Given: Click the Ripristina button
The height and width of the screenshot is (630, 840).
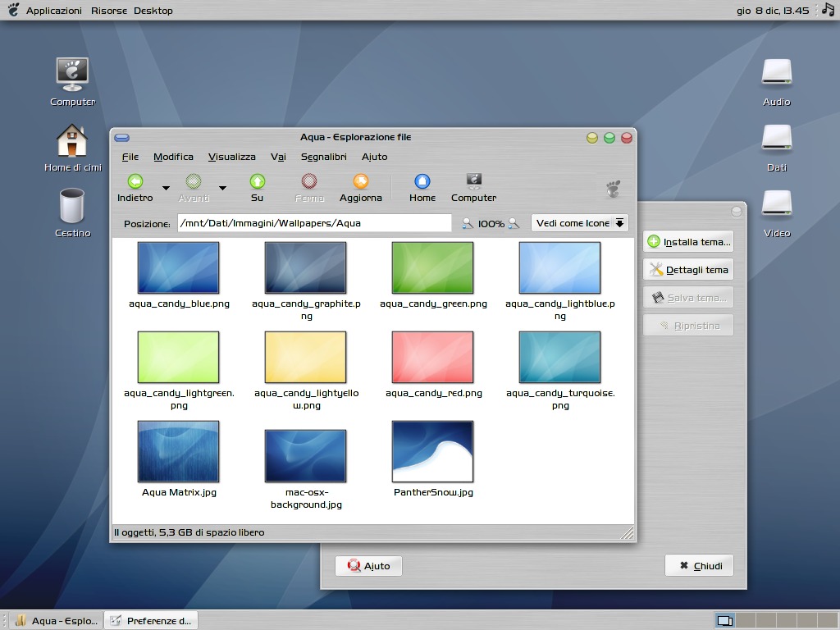Looking at the screenshot, I should (688, 325).
